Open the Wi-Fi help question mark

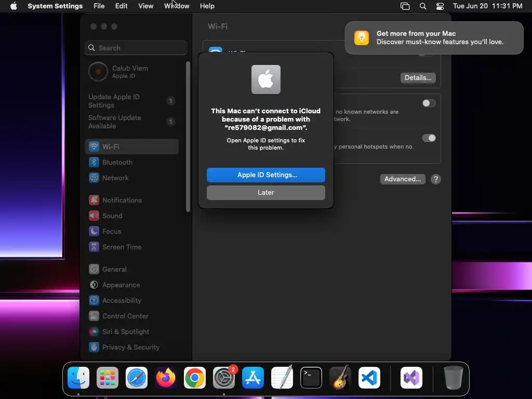pyautogui.click(x=436, y=179)
